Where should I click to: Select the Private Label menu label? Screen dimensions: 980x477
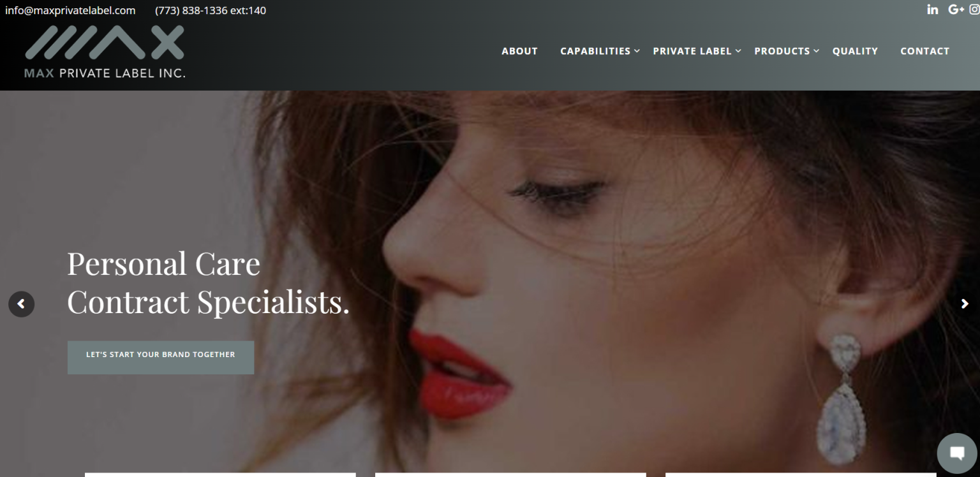pyautogui.click(x=692, y=51)
